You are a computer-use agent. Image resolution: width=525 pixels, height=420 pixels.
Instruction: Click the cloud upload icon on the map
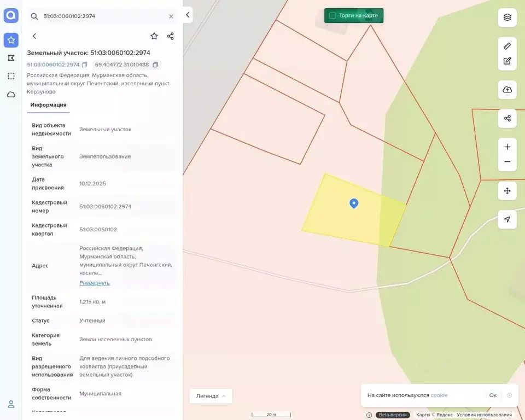click(507, 90)
